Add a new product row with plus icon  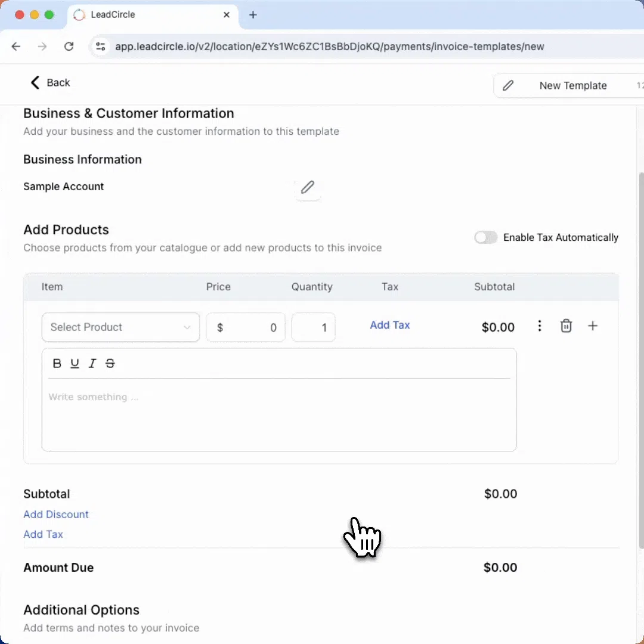coord(593,326)
